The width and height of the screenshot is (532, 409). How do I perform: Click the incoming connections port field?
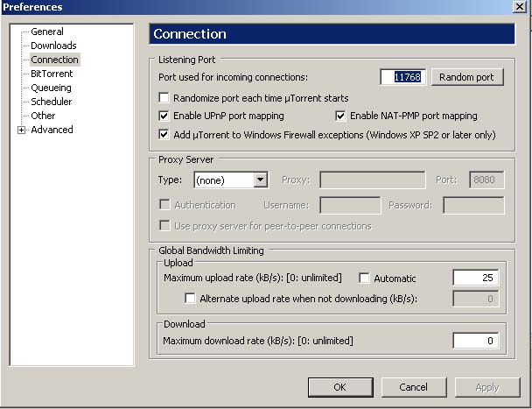[x=402, y=77]
